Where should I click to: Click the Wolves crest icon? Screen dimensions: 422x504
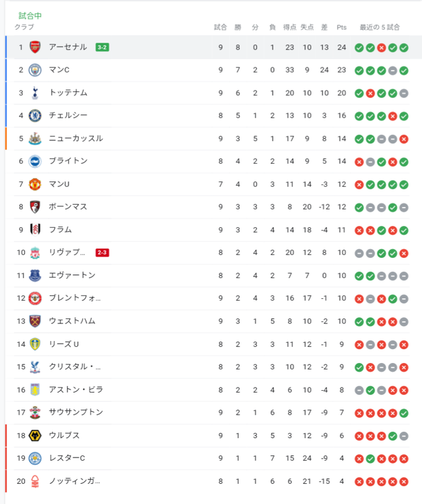[35, 435]
